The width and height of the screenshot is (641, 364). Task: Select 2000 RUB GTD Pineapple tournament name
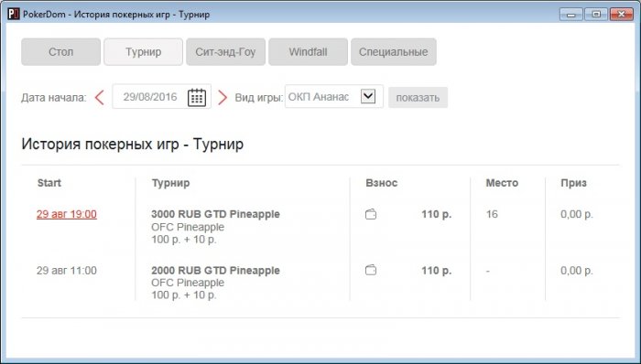pos(215,270)
